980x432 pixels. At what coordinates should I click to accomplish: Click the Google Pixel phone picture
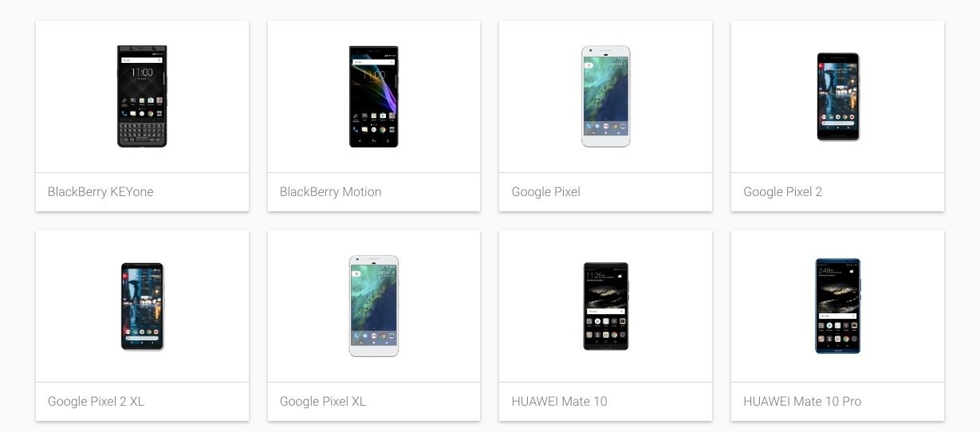point(605,96)
